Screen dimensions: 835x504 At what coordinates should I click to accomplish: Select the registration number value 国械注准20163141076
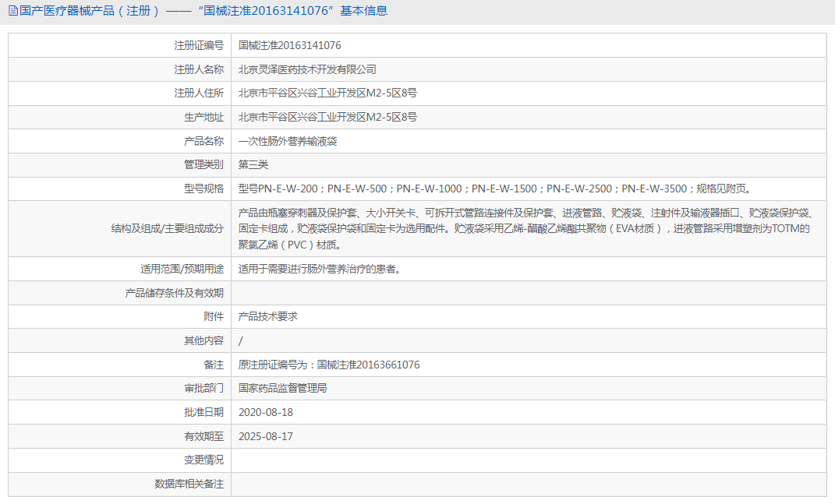click(x=290, y=45)
